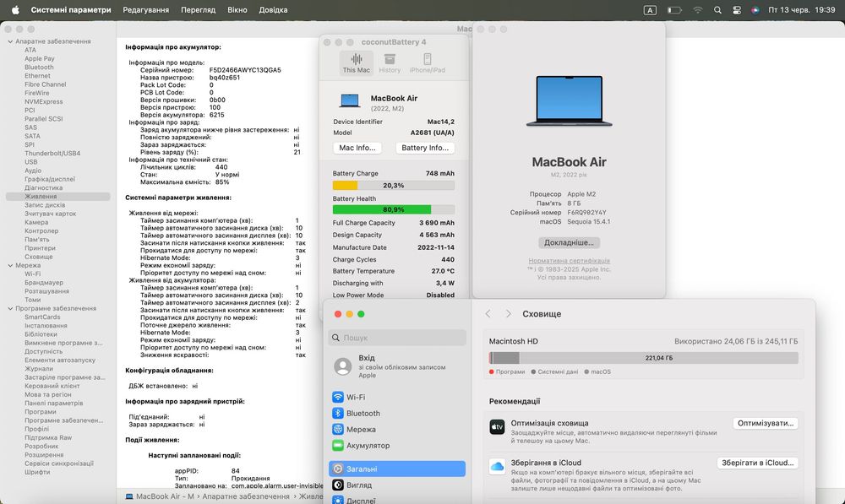Viewport: 845px width, 504px height.
Task: Select Bluetooth in System Information sidebar
Action: [x=39, y=68]
